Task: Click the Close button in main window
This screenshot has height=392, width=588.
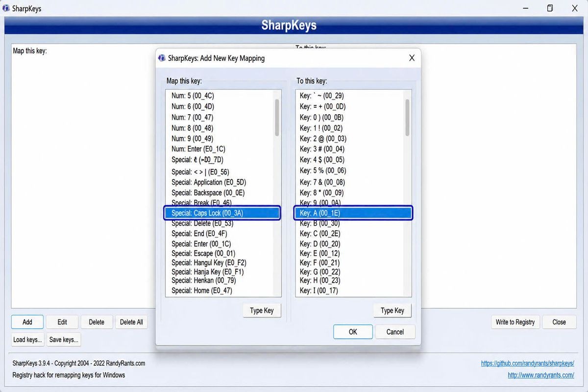Action: click(559, 322)
